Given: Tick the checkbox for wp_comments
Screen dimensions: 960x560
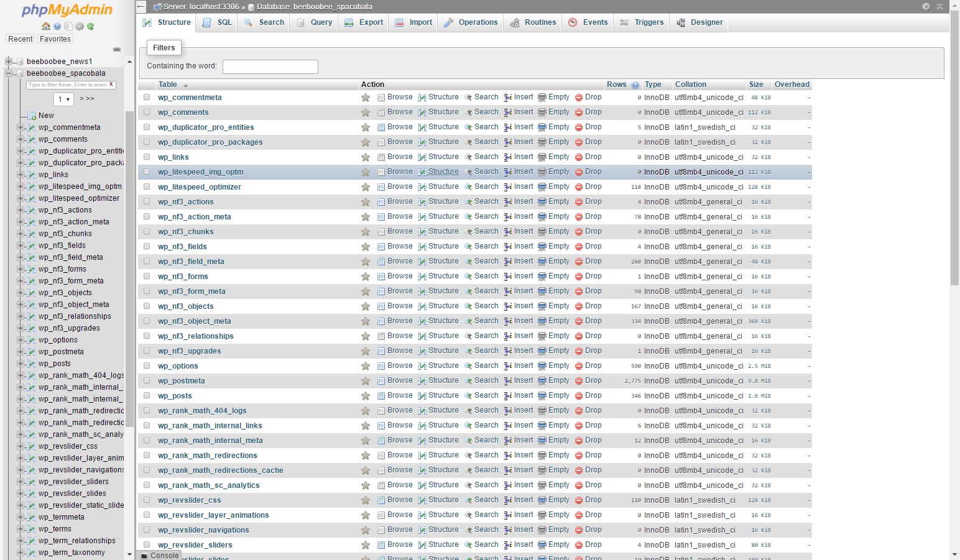Looking at the screenshot, I should (147, 112).
